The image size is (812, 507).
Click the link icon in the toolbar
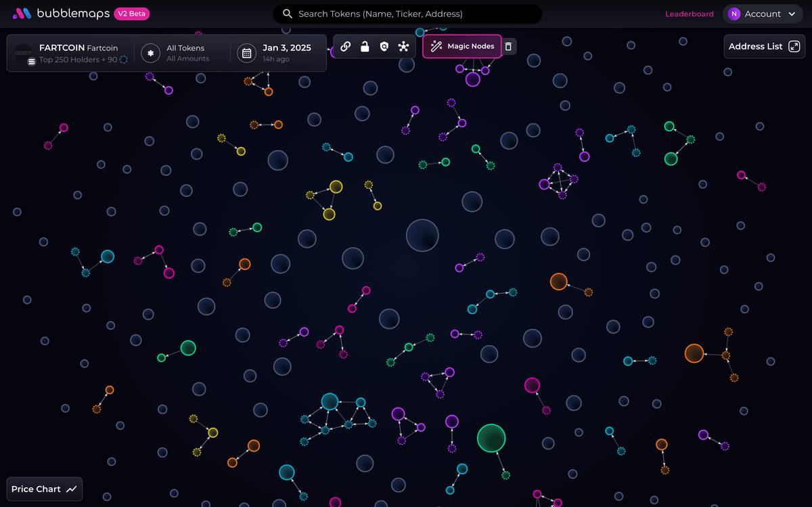click(345, 47)
